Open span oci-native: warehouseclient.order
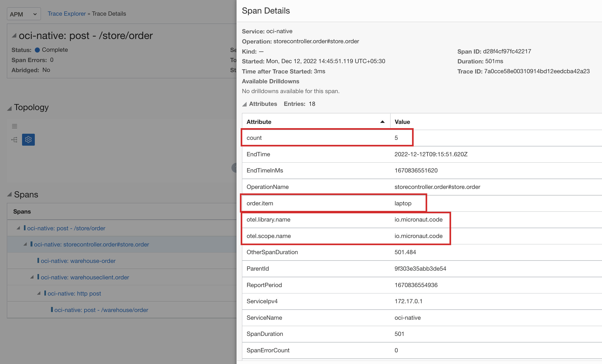Viewport: 602px width, 364px height. pos(85,277)
